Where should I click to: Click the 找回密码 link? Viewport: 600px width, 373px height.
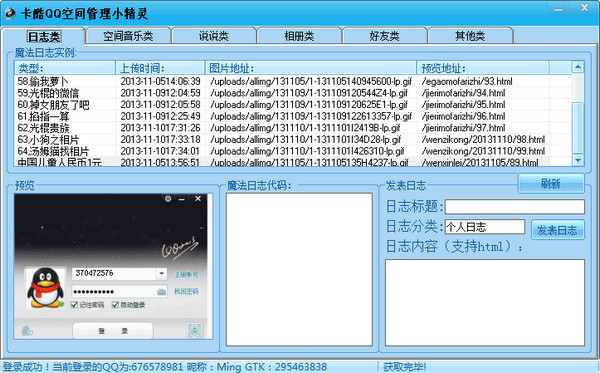[186, 291]
